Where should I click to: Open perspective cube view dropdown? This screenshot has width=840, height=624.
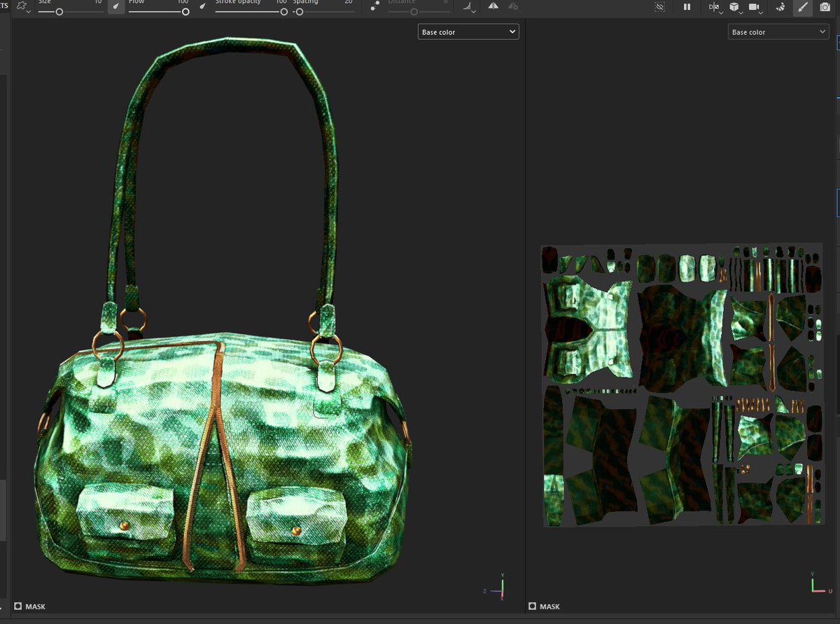(735, 7)
